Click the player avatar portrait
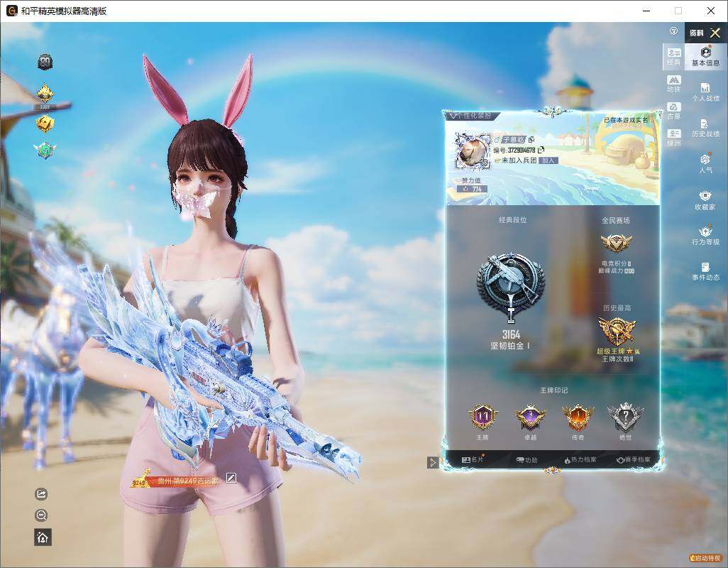728x568 pixels. [473, 151]
